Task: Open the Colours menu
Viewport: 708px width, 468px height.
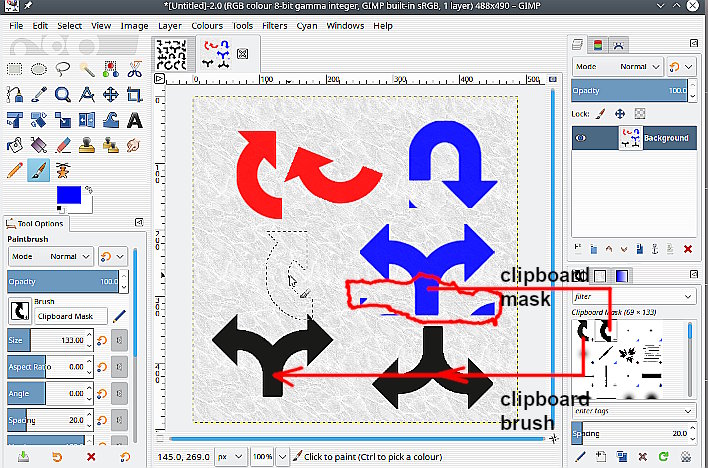Action: pos(207,25)
